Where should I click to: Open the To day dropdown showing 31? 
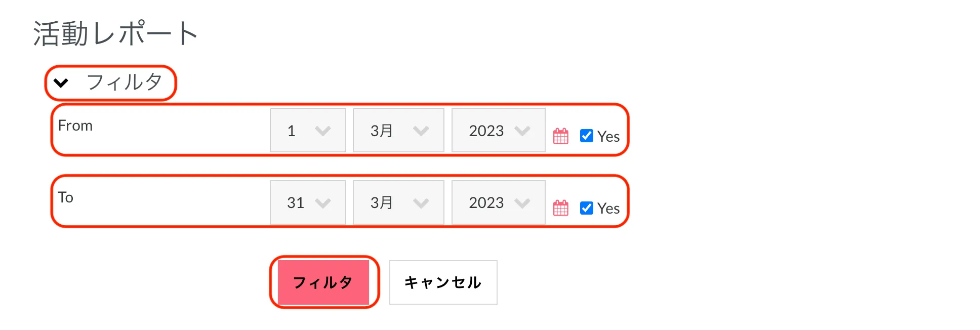tap(308, 202)
